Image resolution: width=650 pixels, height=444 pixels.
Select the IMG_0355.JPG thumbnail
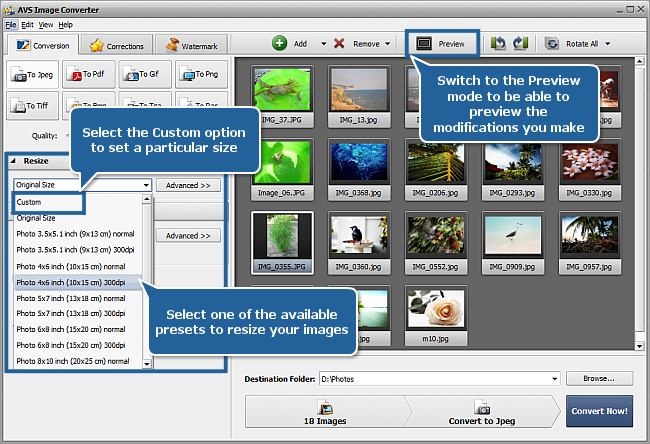(x=282, y=243)
